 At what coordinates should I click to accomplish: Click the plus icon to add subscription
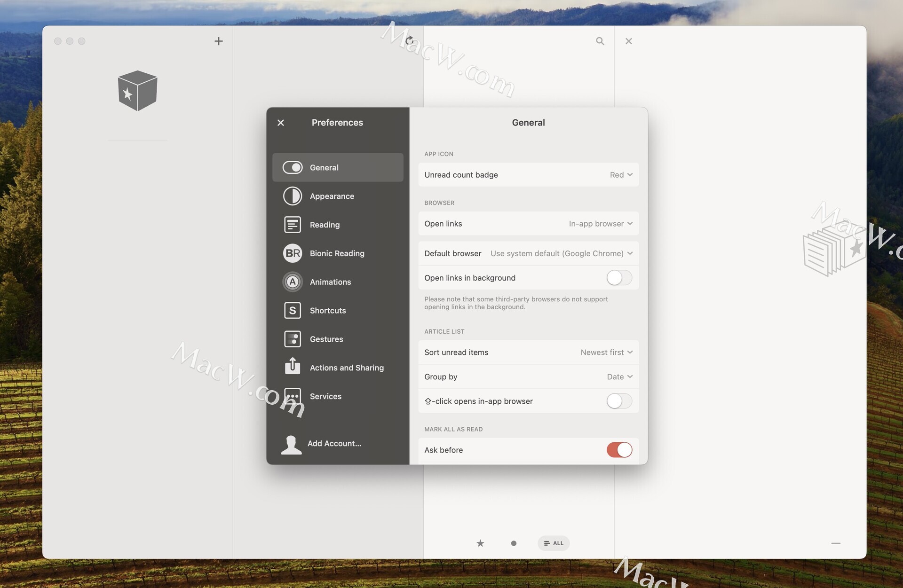click(219, 41)
